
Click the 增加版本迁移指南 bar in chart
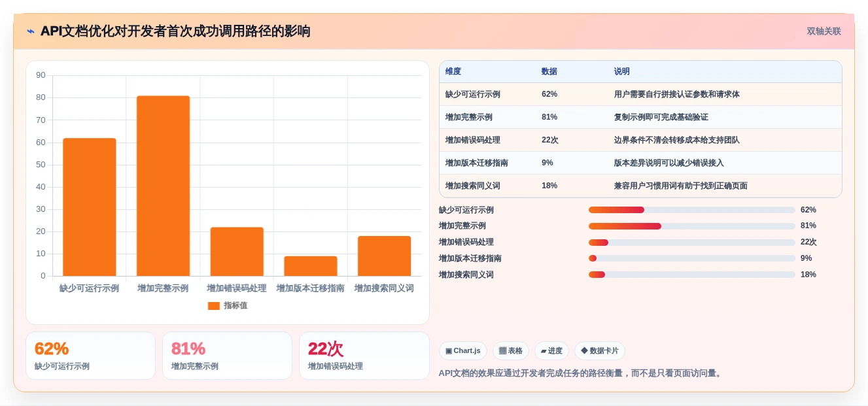tap(311, 265)
